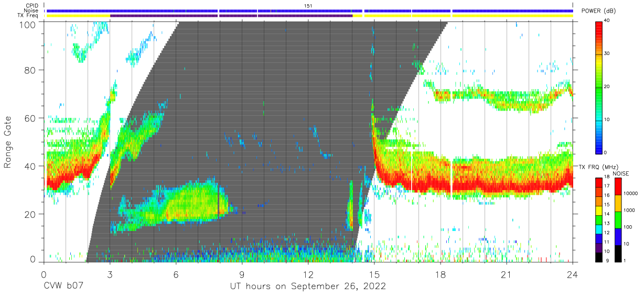Click TX frequency scale tick '17'
644x297 pixels.
click(608, 187)
